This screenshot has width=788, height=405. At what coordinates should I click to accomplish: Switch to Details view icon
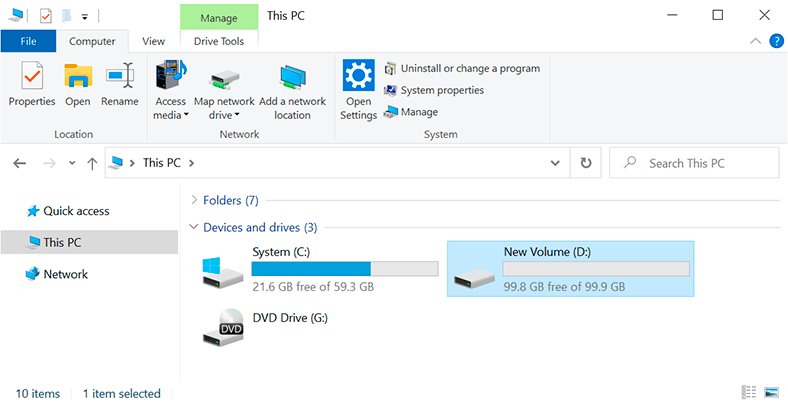coord(749,392)
